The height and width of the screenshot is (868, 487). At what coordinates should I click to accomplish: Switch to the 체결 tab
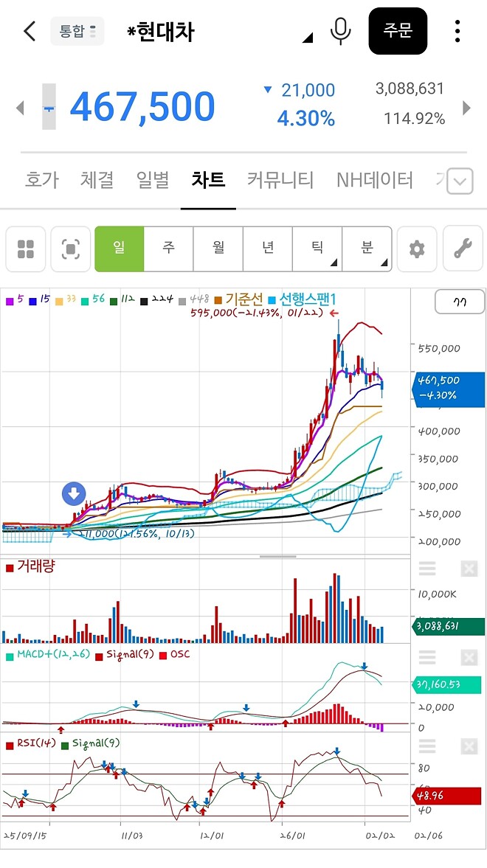(x=97, y=179)
